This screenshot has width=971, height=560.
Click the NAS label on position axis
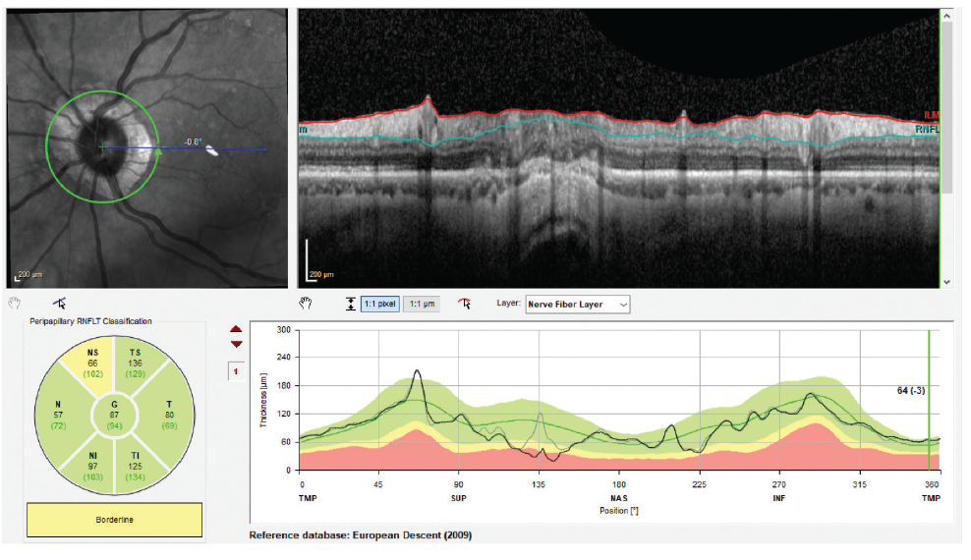click(618, 498)
